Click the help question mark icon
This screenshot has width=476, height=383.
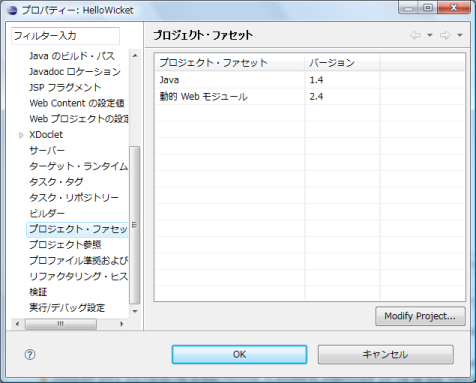point(30,354)
